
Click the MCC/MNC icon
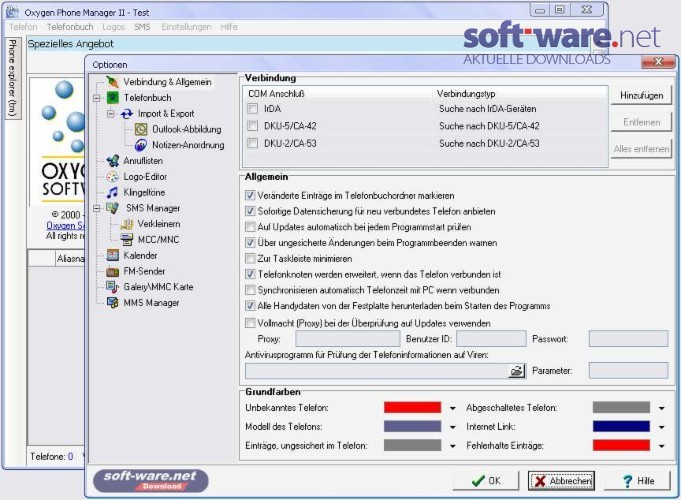pos(127,239)
